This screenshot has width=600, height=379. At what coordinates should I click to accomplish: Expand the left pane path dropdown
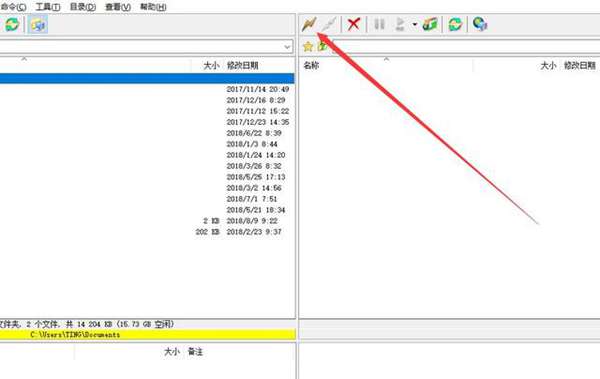pyautogui.click(x=287, y=47)
